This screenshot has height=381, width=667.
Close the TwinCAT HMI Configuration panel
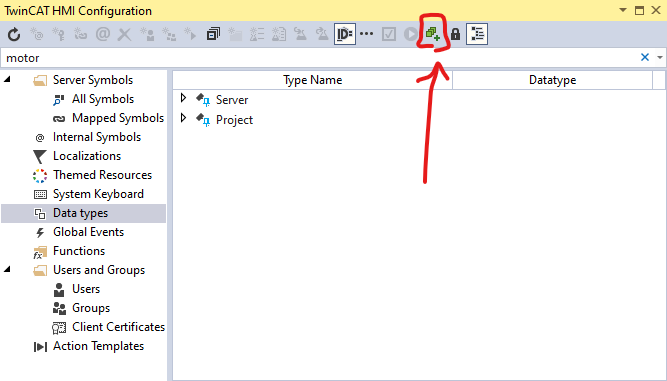[656, 10]
